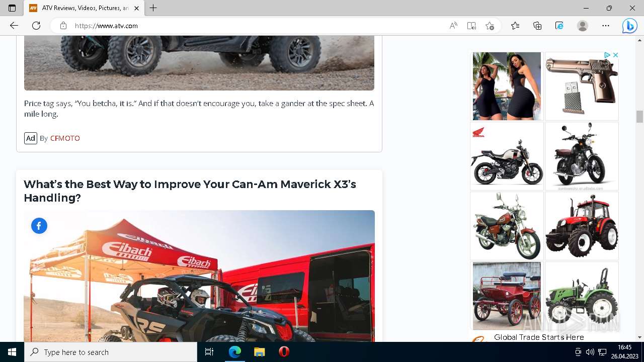644x362 pixels.
Task: Open the Internet Explorer mode icon
Action: (559, 26)
